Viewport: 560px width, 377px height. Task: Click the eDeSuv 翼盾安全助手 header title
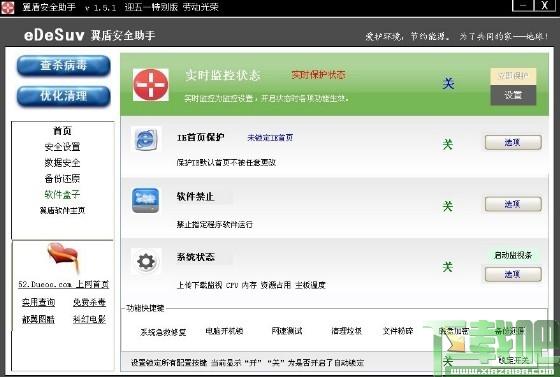(90, 35)
